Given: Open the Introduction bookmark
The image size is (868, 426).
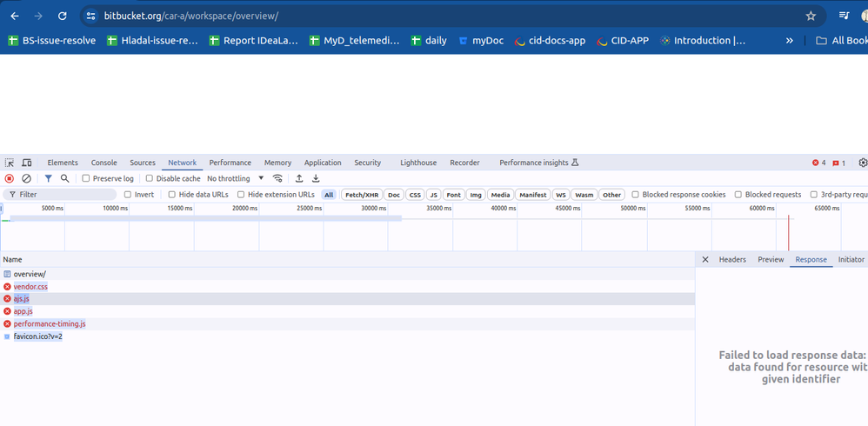Looking at the screenshot, I should pyautogui.click(x=703, y=40).
